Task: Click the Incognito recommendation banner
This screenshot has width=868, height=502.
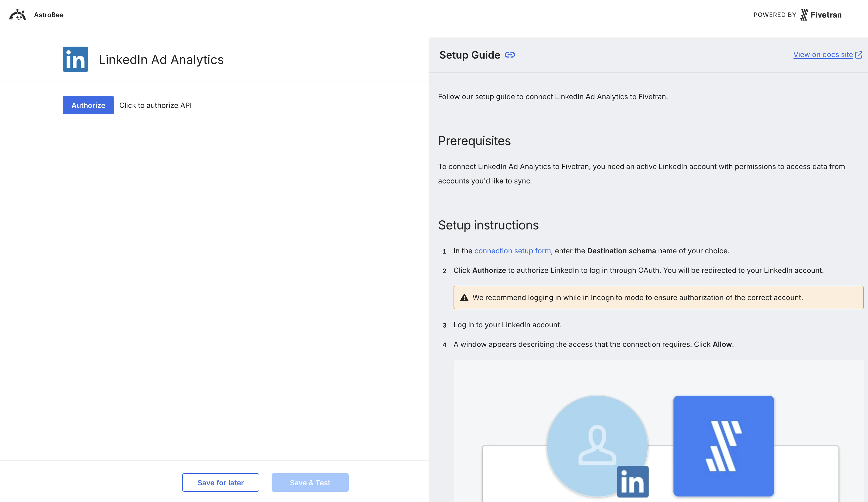Action: pyautogui.click(x=658, y=297)
